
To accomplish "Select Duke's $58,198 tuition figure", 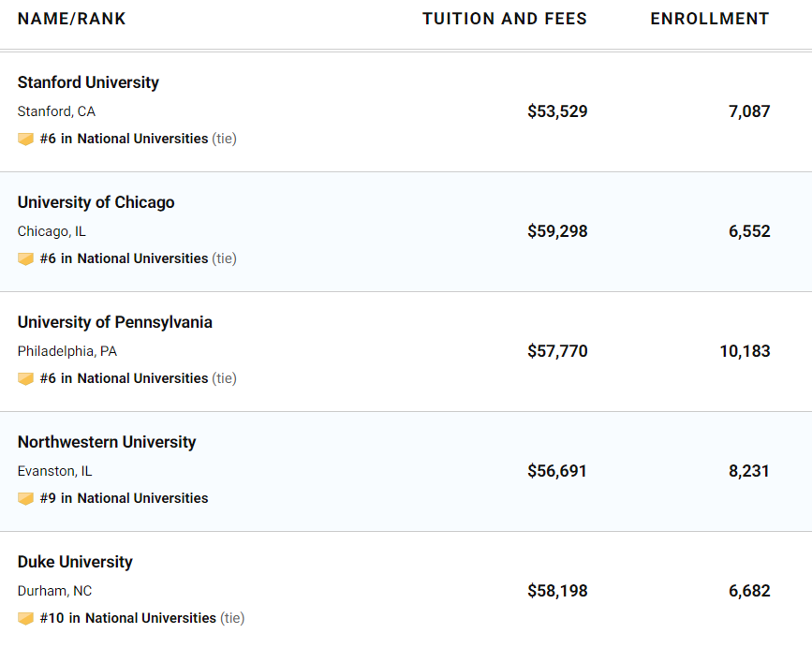I will 557,591.
